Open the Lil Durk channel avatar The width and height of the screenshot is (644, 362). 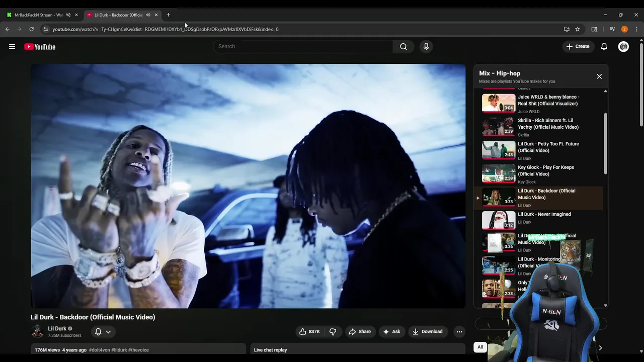[x=37, y=331]
